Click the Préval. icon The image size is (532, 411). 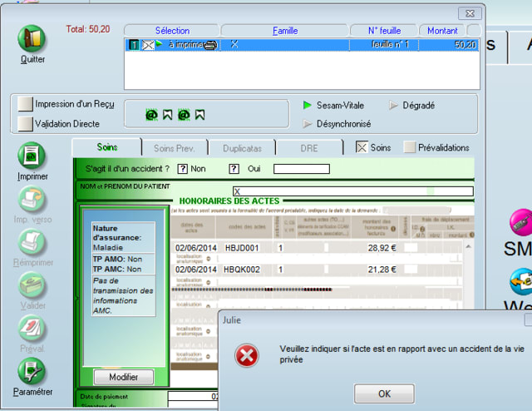point(32,329)
